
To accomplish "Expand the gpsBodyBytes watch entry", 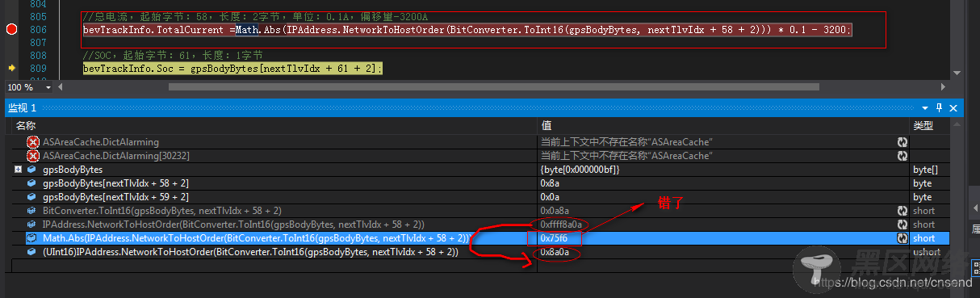I will point(18,170).
